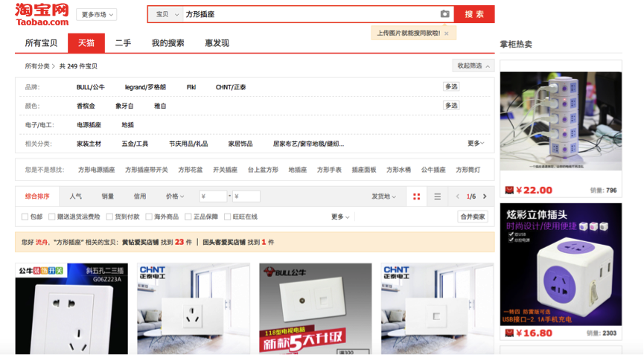The height and width of the screenshot is (355, 644).
Task: Click 多选 in the color row
Action: (451, 106)
